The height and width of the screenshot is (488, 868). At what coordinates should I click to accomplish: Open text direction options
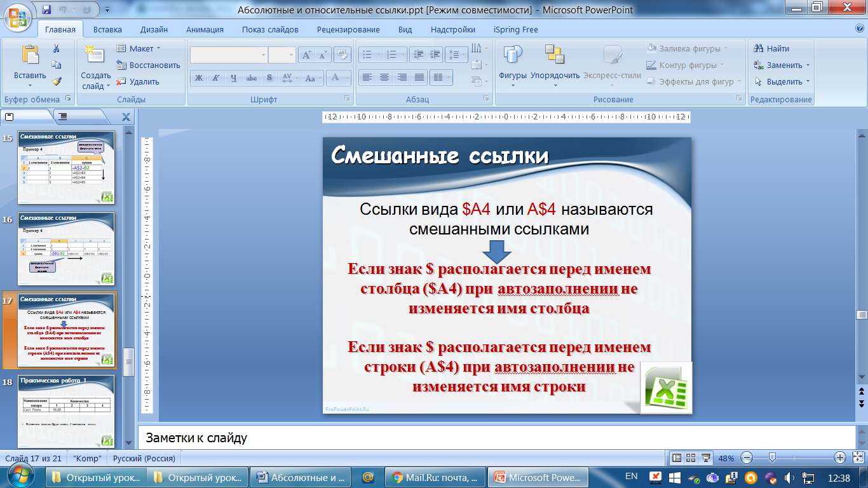click(x=480, y=48)
